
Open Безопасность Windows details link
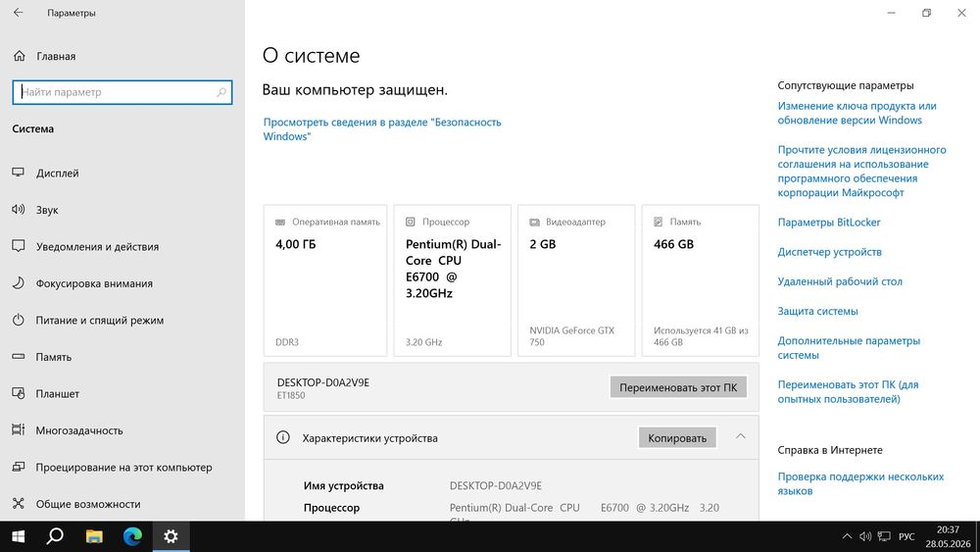point(382,129)
